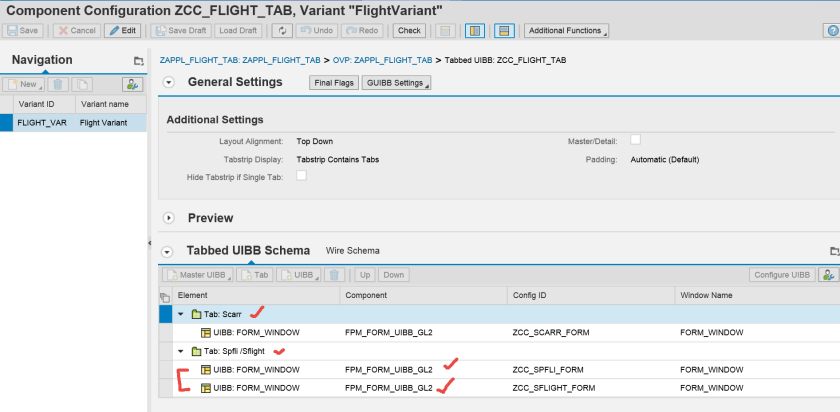840x412 pixels.
Task: Collapse the Tab: Spfli /Sflight tree node
Action: coord(182,351)
